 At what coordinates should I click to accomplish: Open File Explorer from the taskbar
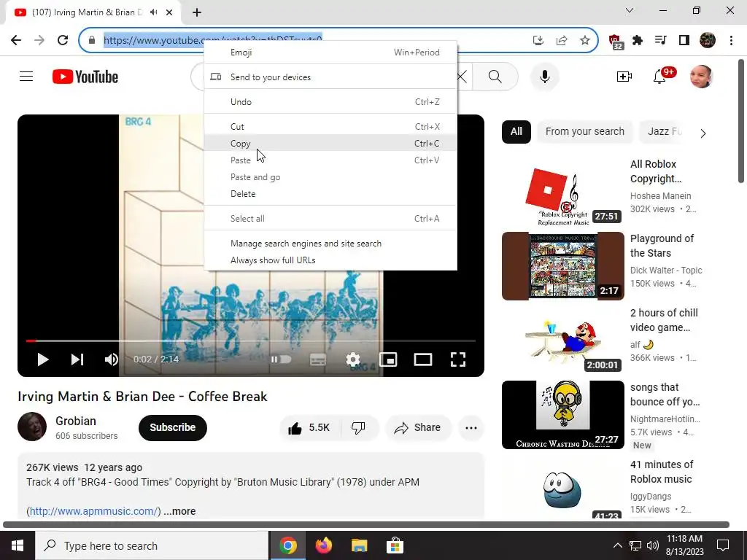coord(359,545)
